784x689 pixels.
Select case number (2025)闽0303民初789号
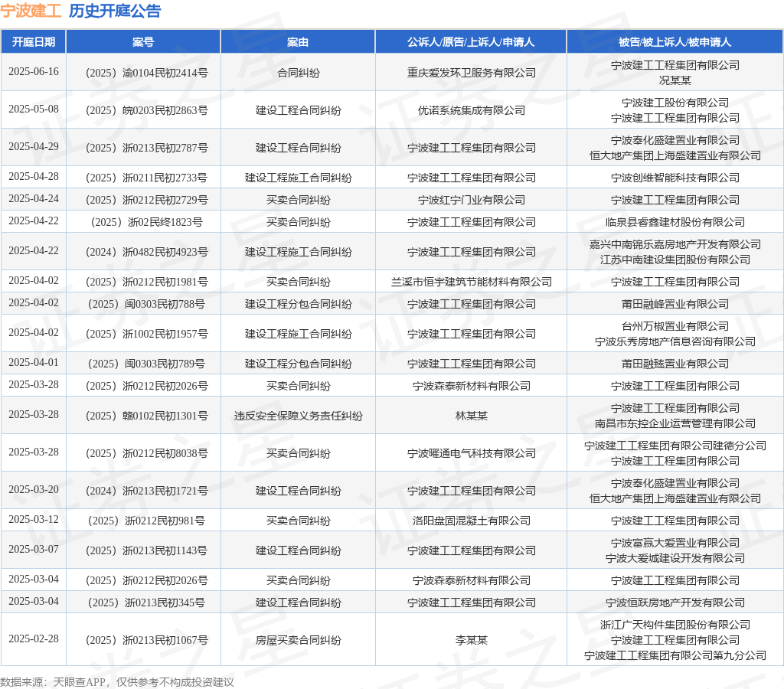pyautogui.click(x=146, y=364)
